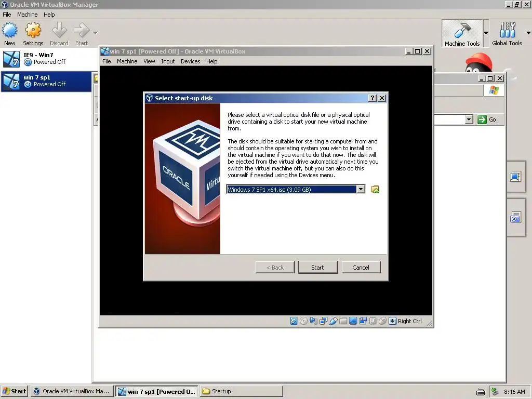The height and width of the screenshot is (399, 532).
Task: Click the Start arrow toolbar icon
Action: pyautogui.click(x=82, y=34)
